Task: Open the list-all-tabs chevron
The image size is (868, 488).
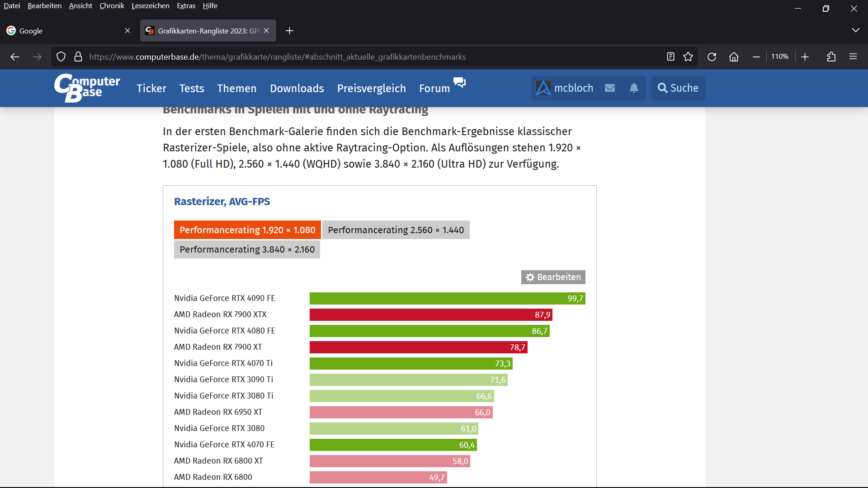Action: tap(855, 30)
